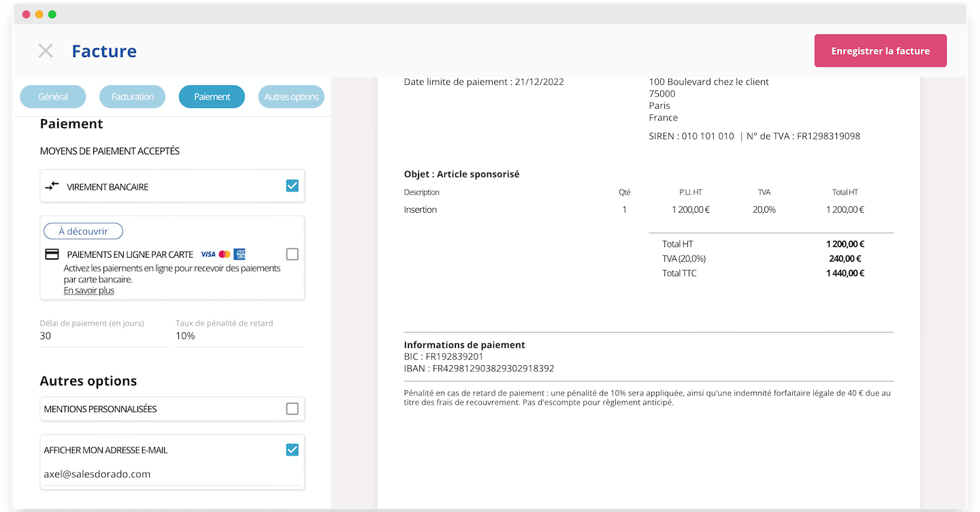Click the À découvrir badge
Viewport: 980px width, 512px height.
tap(83, 231)
